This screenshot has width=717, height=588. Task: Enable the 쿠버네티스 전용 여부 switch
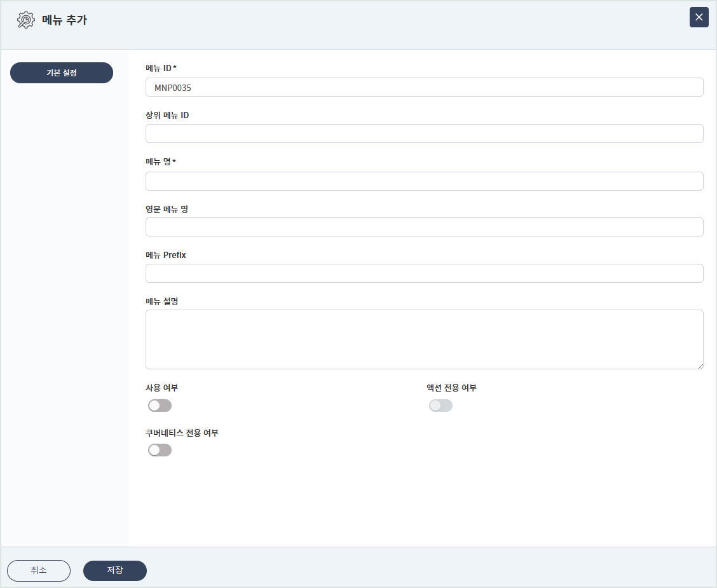[x=160, y=450]
